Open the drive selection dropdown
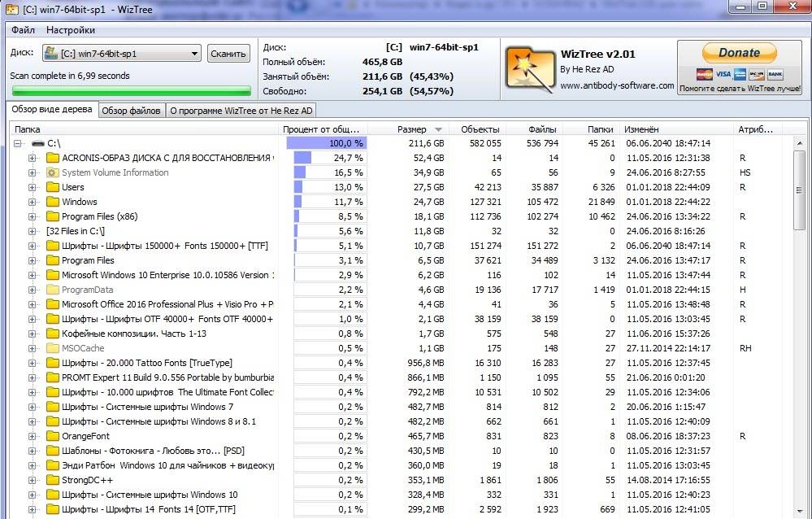The image size is (812, 519). 195,54
